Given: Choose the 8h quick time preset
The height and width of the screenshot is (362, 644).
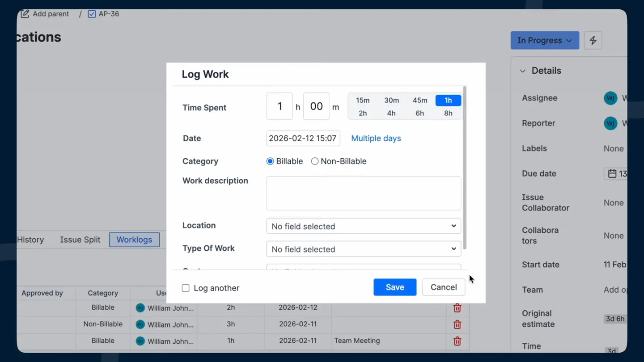Looking at the screenshot, I should [448, 113].
